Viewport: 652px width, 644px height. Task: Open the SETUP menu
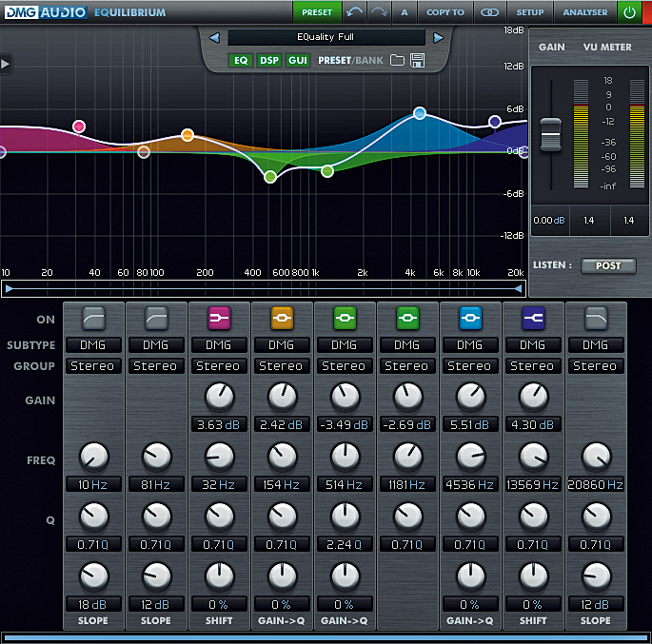530,12
